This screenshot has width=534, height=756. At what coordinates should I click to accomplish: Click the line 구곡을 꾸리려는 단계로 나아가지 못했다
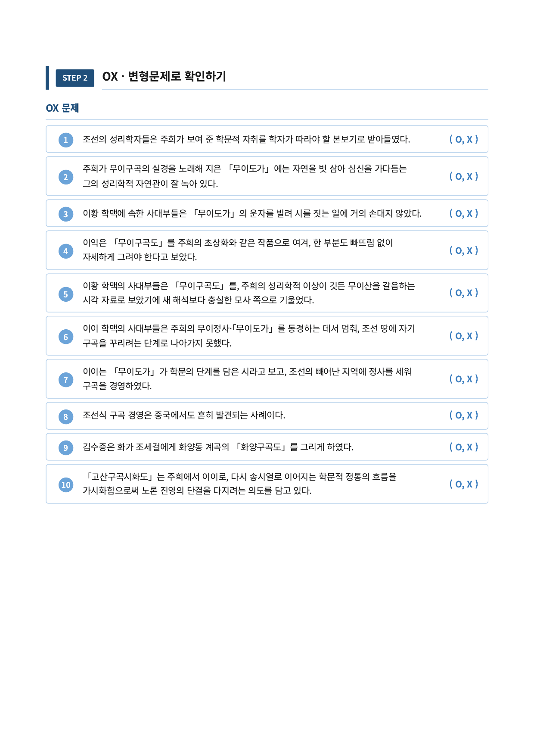click(157, 343)
